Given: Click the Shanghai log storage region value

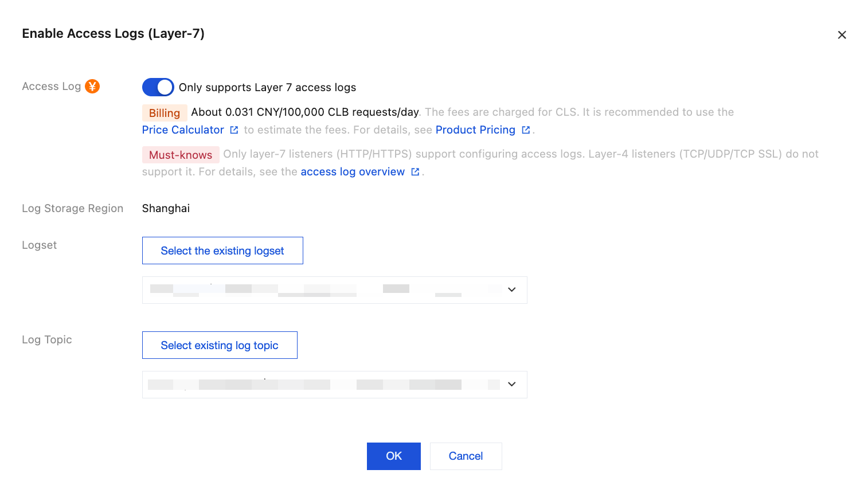Looking at the screenshot, I should (x=166, y=209).
